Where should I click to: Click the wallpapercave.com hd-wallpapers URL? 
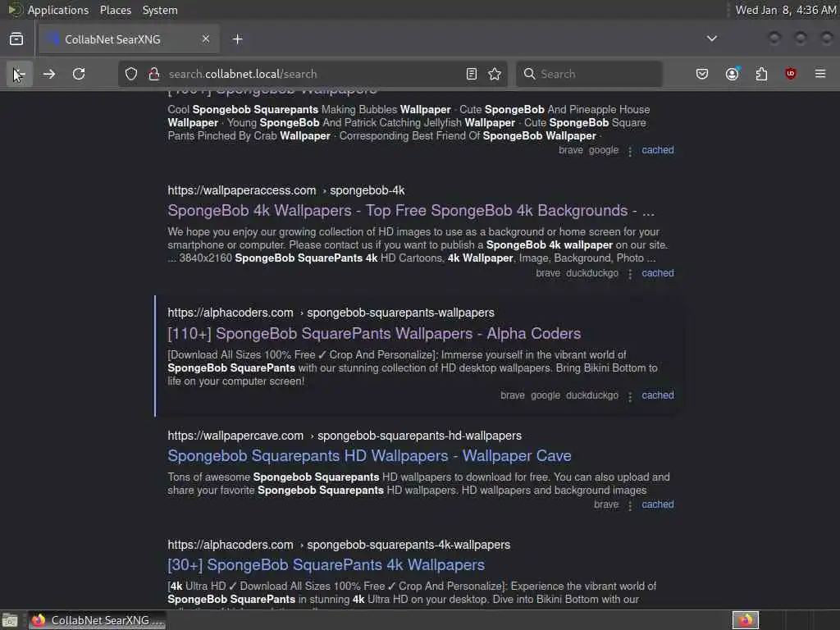tap(345, 436)
